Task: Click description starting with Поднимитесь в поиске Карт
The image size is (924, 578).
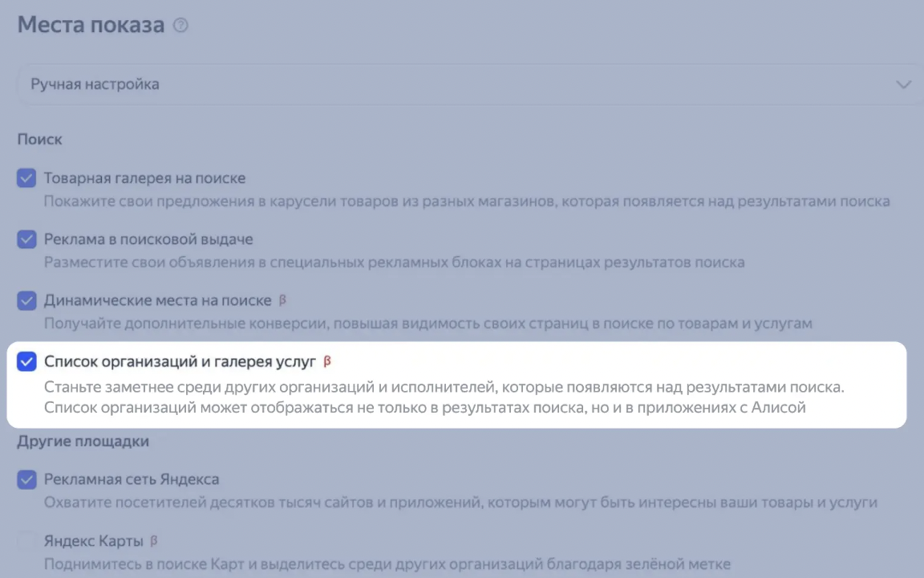Action: (387, 564)
